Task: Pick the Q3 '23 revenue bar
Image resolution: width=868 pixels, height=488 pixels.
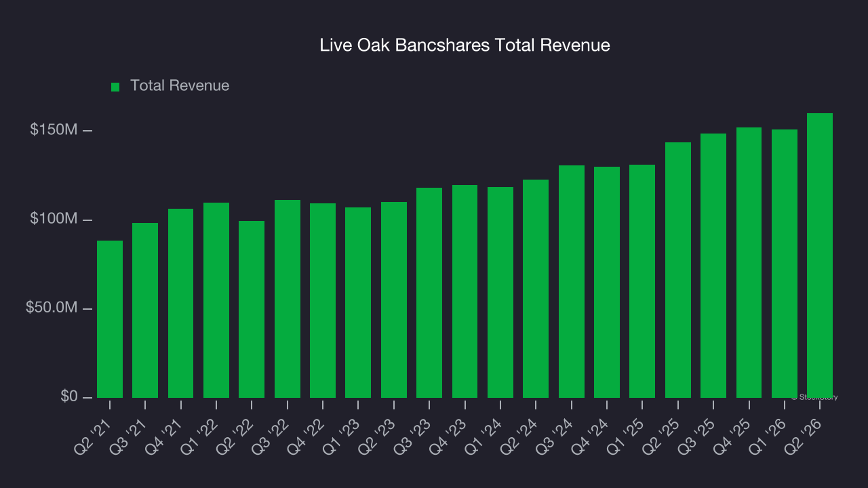Action: [429, 293]
